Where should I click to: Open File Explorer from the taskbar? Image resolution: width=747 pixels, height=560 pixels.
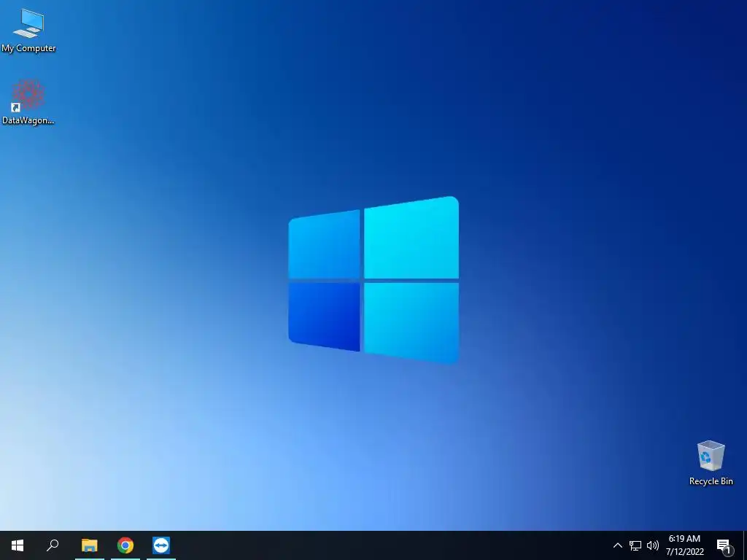(89, 545)
